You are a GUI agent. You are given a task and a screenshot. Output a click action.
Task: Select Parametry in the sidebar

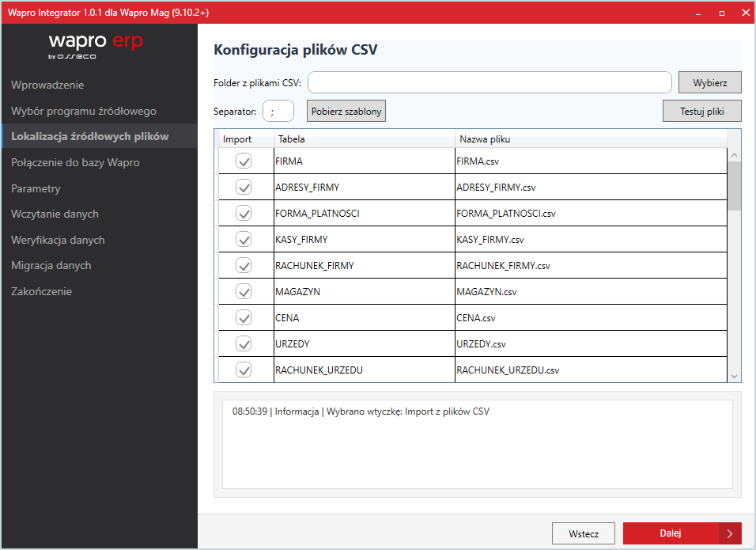(36, 188)
